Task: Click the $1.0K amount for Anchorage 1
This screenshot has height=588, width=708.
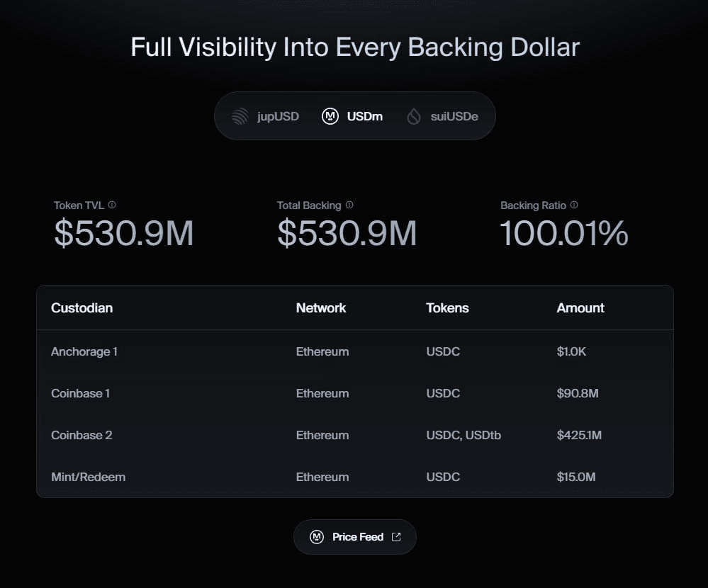Action: tap(571, 351)
